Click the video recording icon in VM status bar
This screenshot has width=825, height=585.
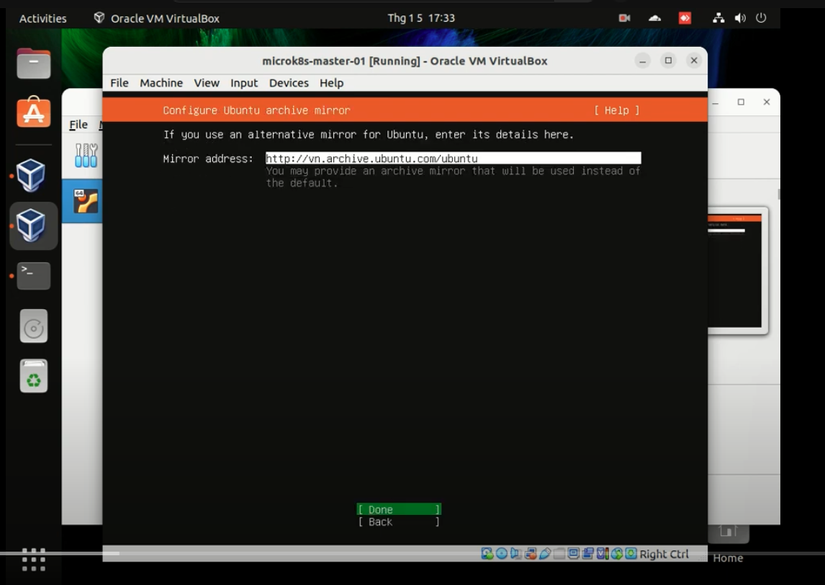[590, 553]
